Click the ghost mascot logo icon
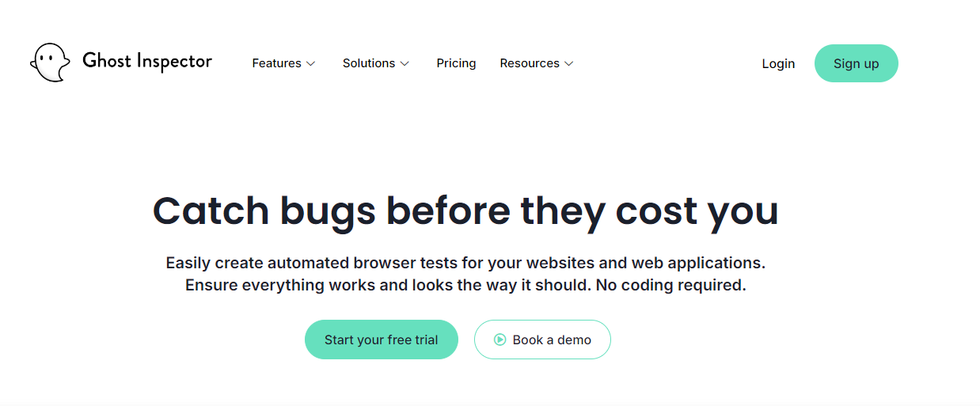Viewport: 980px width, 406px height. pyautogui.click(x=49, y=63)
